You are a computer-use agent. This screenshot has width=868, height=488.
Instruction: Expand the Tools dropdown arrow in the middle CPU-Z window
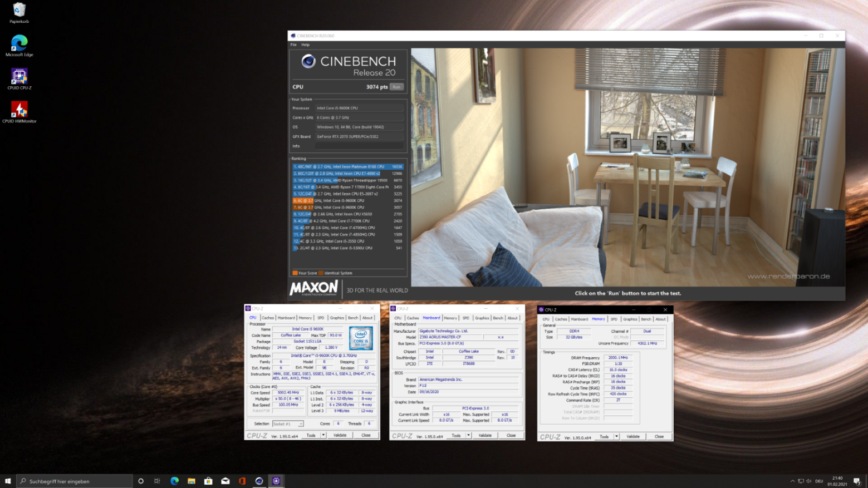(x=468, y=436)
